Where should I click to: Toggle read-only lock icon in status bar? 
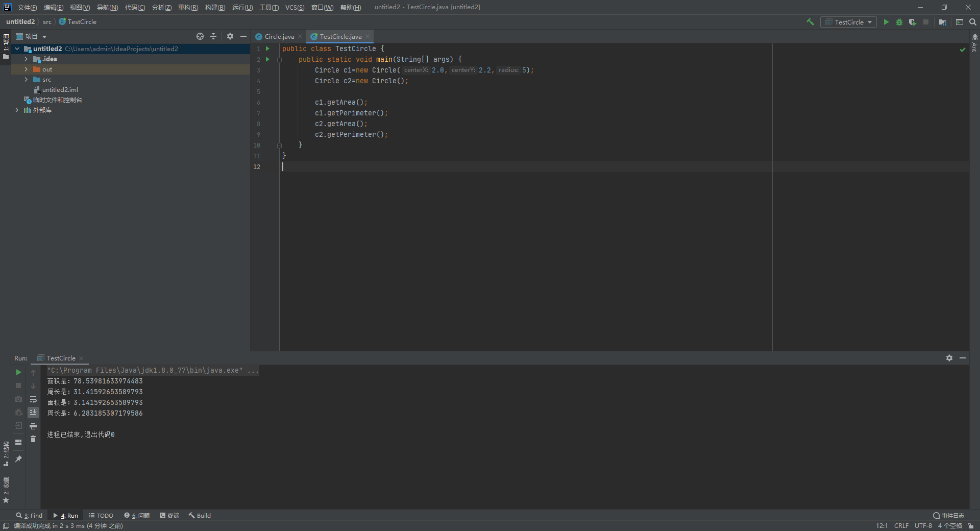(x=971, y=526)
